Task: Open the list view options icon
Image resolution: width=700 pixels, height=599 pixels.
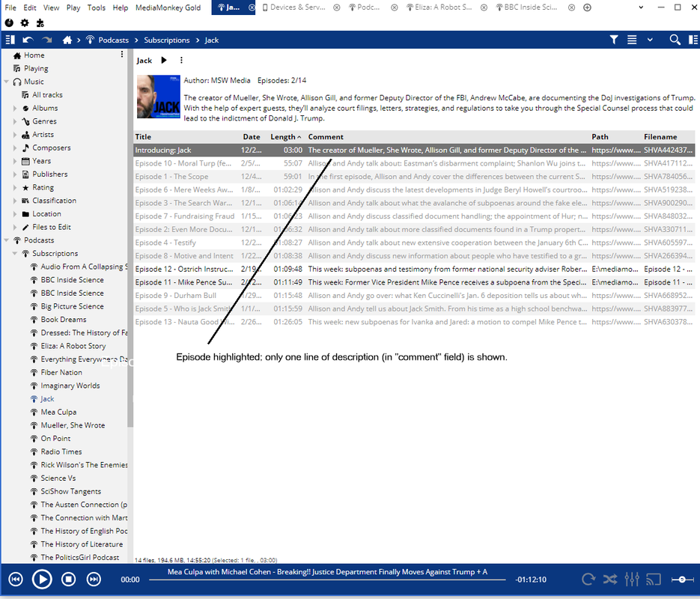Action: coord(632,40)
